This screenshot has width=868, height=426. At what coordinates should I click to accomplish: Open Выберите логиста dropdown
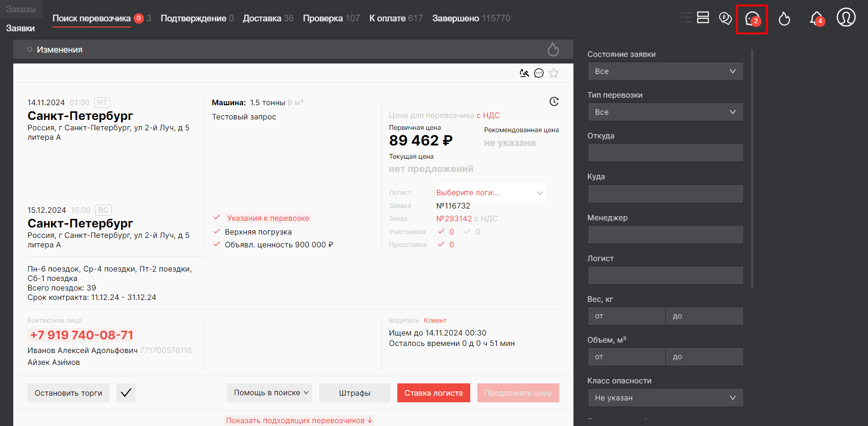(490, 192)
